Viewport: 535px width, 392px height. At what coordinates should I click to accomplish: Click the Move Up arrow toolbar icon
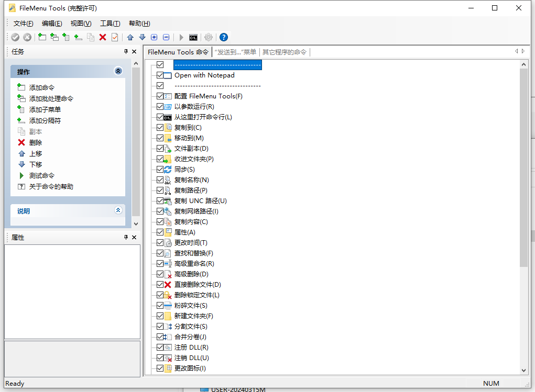pyautogui.click(x=130, y=37)
